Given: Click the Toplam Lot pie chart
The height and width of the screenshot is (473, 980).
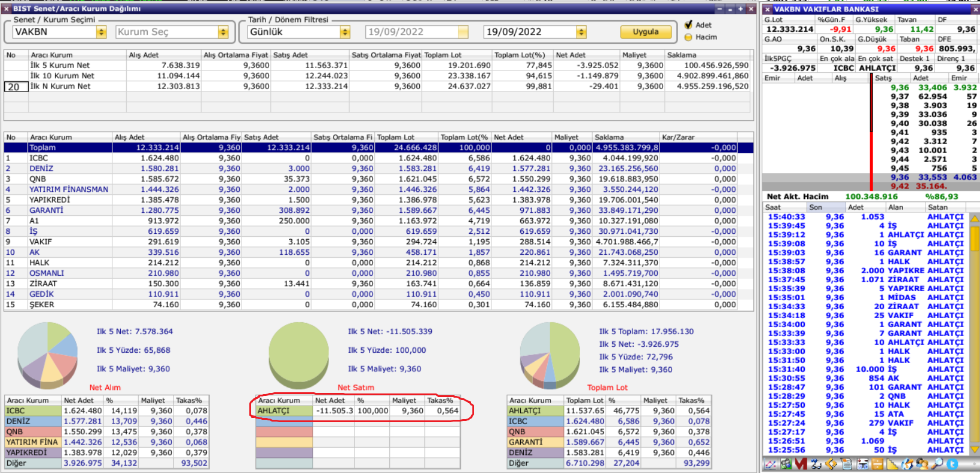Looking at the screenshot, I should (x=550, y=356).
